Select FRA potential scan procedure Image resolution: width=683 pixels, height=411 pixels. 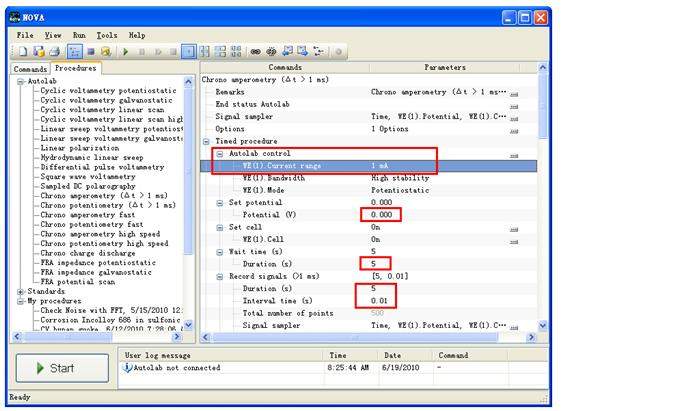78,282
